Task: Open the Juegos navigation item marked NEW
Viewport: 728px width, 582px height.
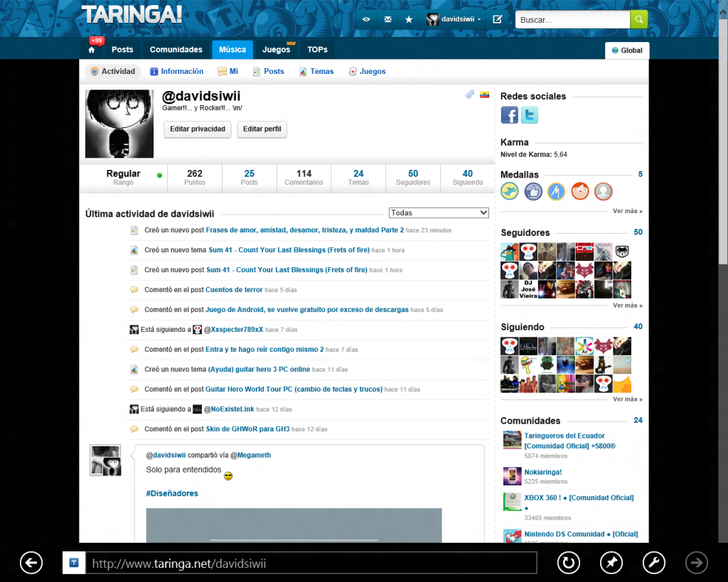Action: click(x=277, y=50)
